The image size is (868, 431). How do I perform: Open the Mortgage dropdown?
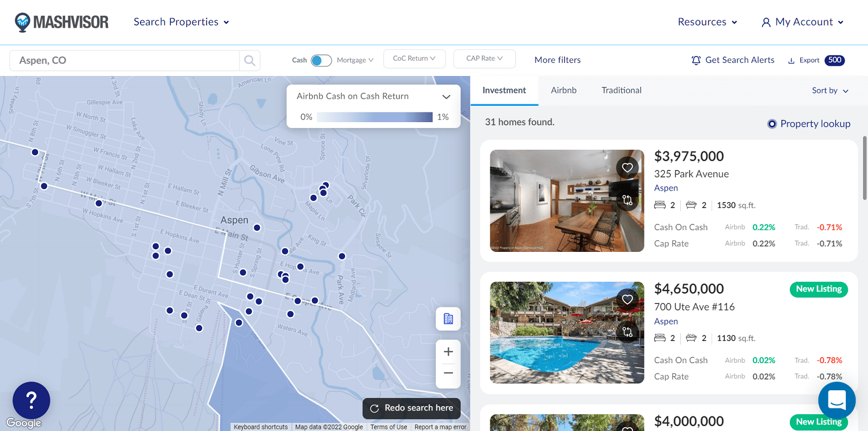(355, 60)
